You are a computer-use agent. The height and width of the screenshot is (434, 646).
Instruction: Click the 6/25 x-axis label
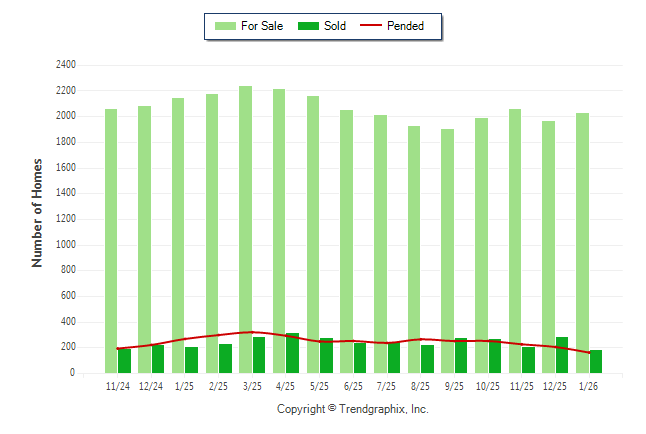353,386
